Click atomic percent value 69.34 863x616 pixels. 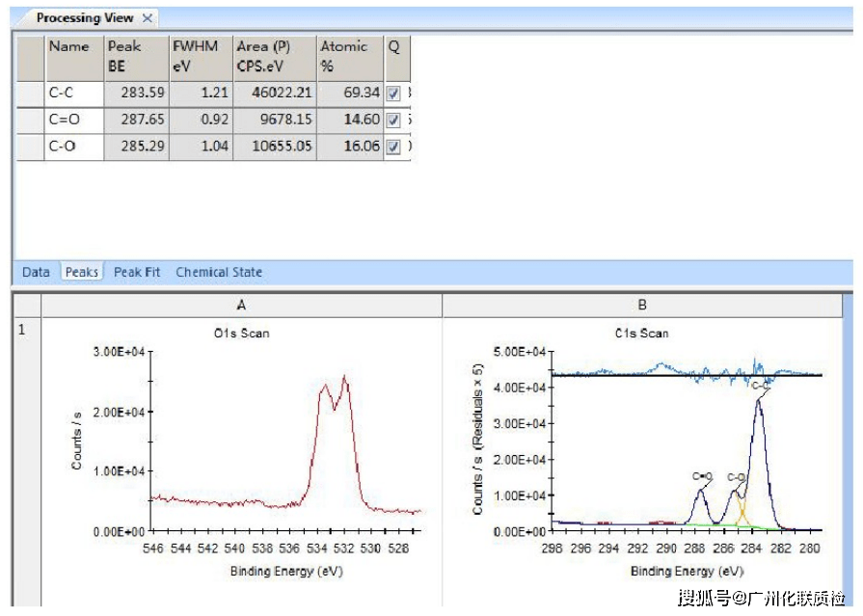[350, 94]
